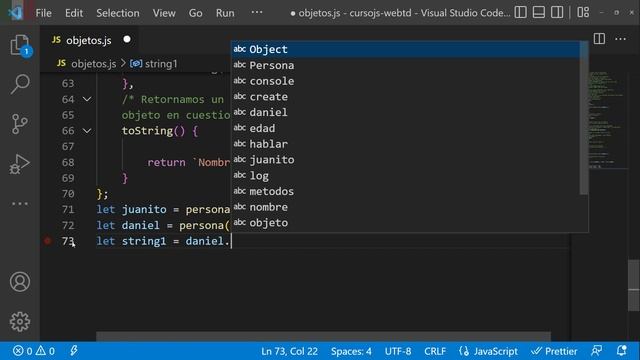Split the editor to the right
Screen dimensions: 640x360
[599, 39]
